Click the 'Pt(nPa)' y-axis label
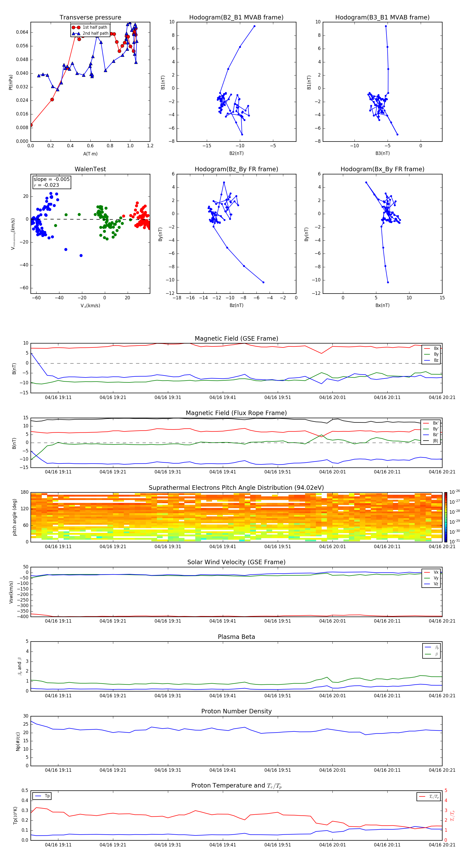 click(11, 82)
